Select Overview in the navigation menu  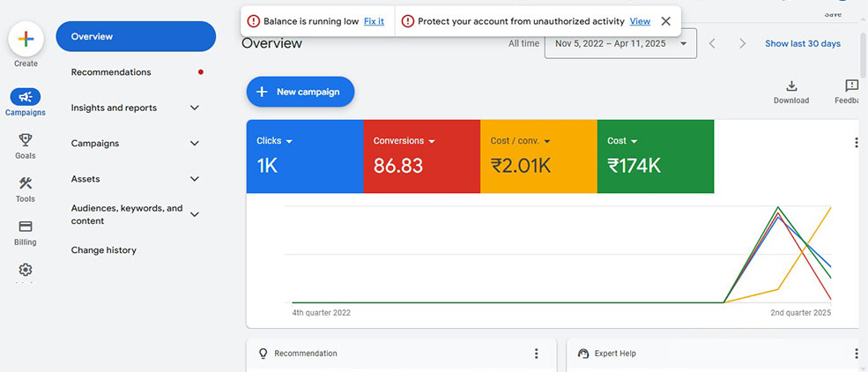click(x=136, y=36)
